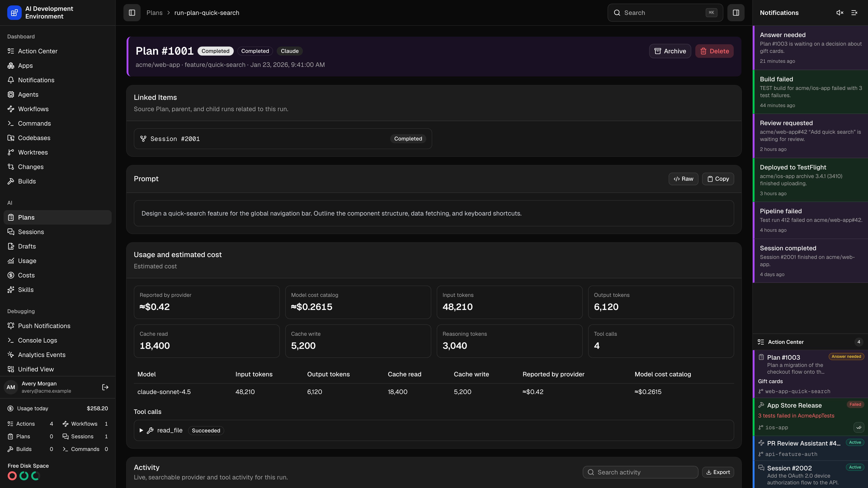This screenshot has width=868, height=488.
Task: Open the Build failed notification
Action: click(810, 92)
